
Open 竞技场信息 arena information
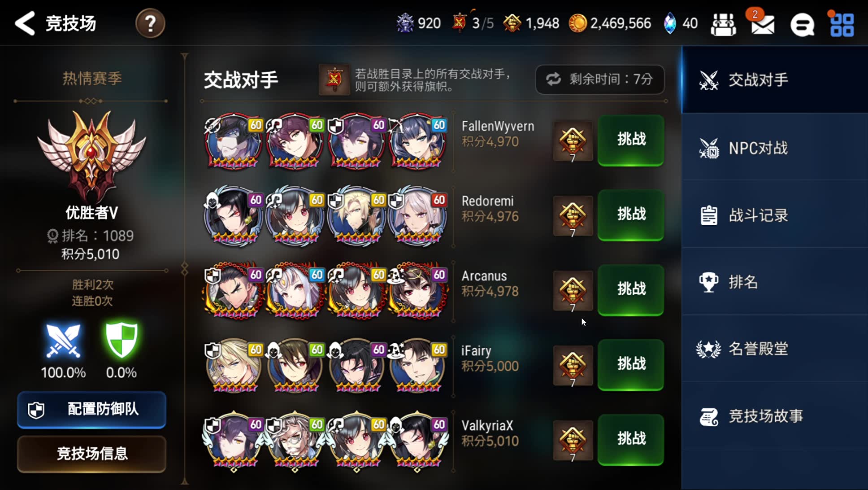click(91, 454)
